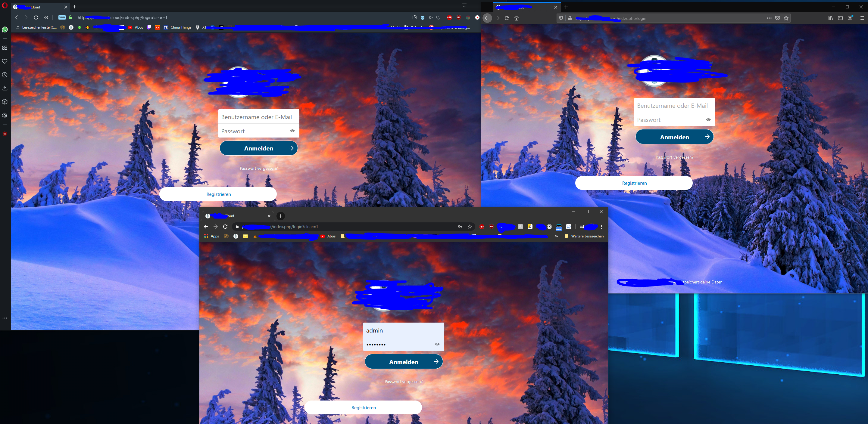Viewport: 868px width, 424px height.
Task: Click Registrieren button in Firefox window
Action: (x=634, y=183)
